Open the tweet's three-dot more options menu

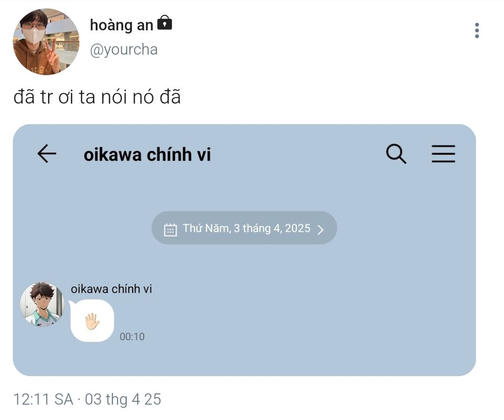click(x=476, y=30)
